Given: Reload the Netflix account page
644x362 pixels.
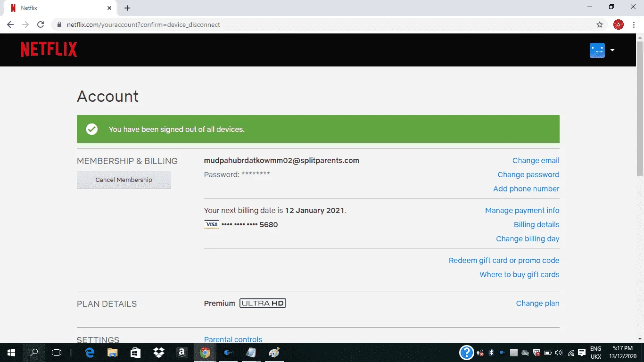Looking at the screenshot, I should pyautogui.click(x=41, y=25).
